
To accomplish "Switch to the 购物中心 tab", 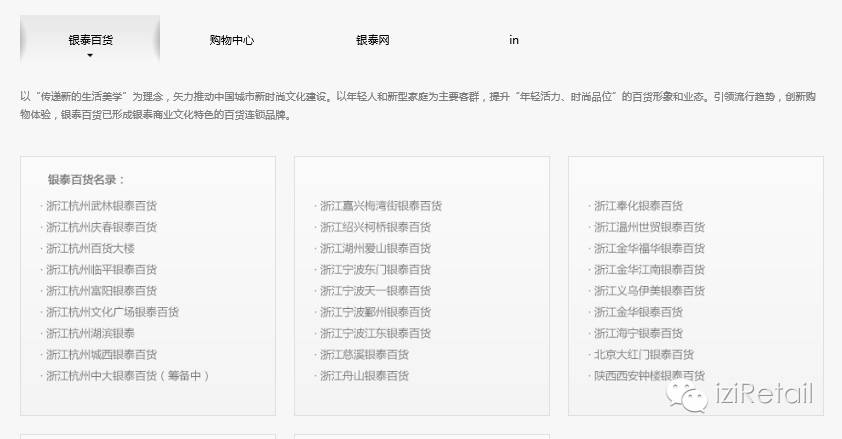I will (231, 40).
